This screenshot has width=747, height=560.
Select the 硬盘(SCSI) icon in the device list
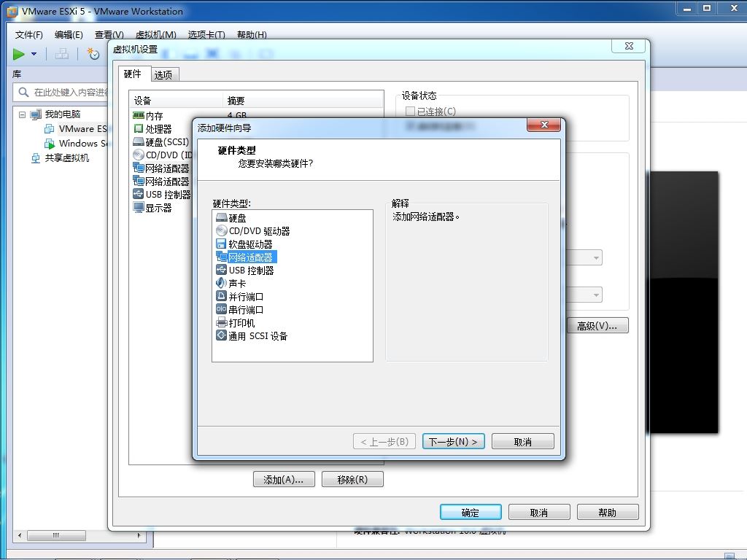tap(138, 141)
